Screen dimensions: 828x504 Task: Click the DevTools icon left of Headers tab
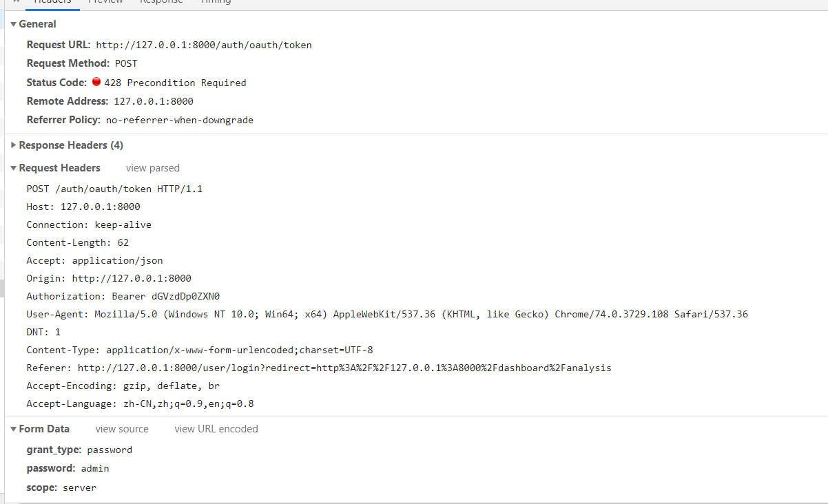pyautogui.click(x=15, y=3)
